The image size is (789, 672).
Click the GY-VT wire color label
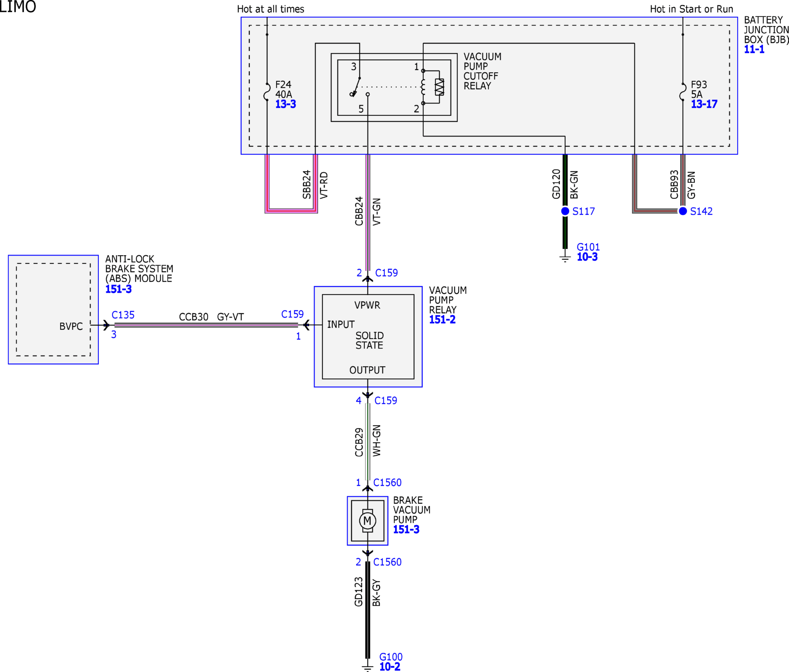[230, 317]
